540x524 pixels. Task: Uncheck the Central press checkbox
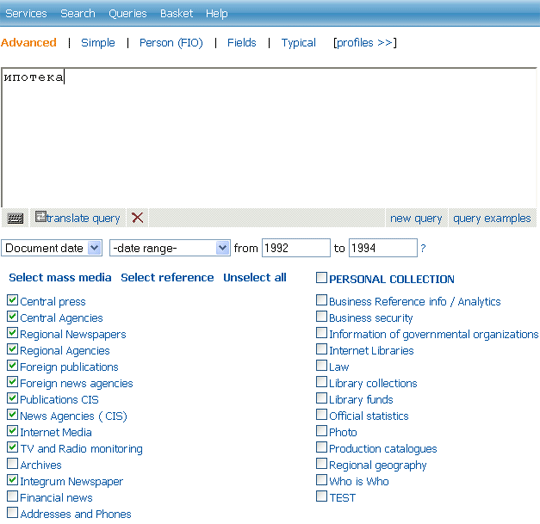12,300
